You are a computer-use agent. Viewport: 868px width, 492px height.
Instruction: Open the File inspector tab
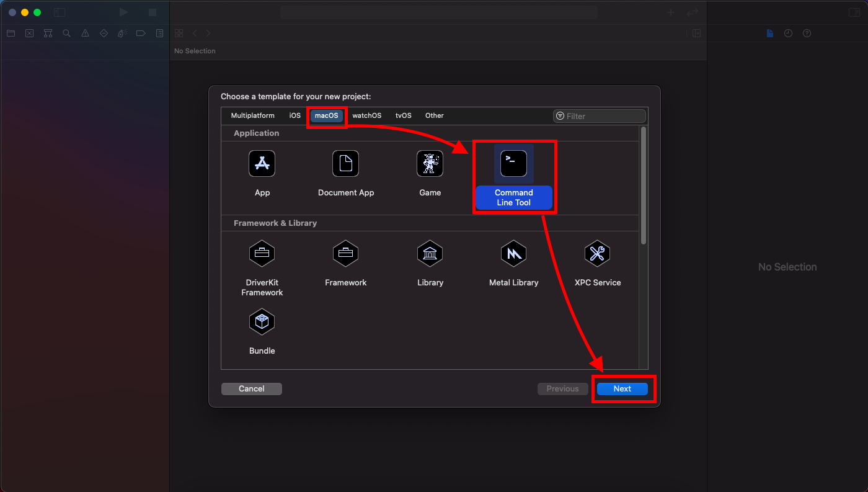tap(769, 34)
